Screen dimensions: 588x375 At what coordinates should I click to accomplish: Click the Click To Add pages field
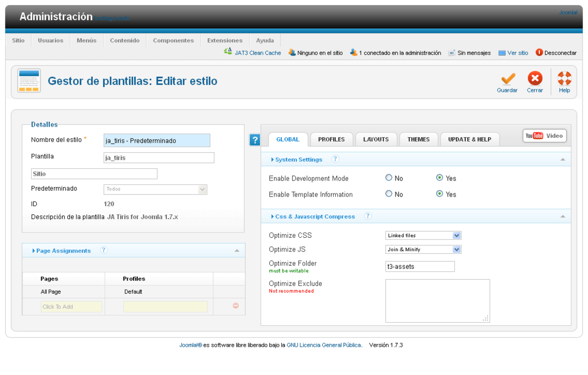71,307
